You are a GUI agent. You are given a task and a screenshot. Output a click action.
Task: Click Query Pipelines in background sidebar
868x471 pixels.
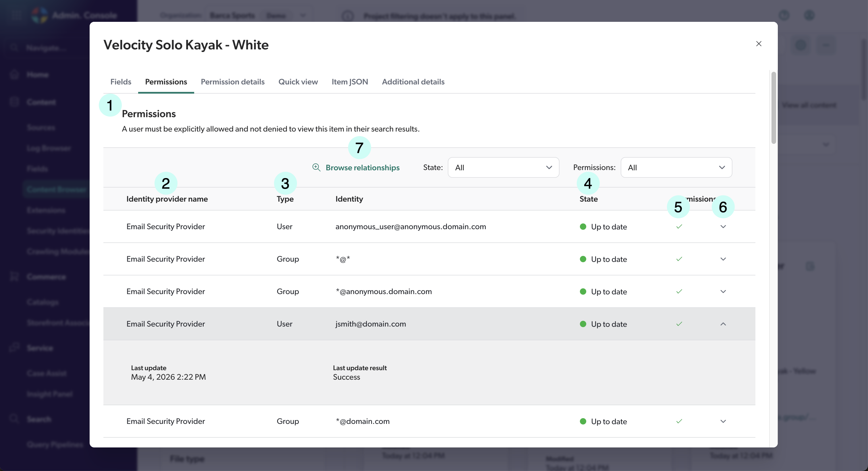coord(55,444)
